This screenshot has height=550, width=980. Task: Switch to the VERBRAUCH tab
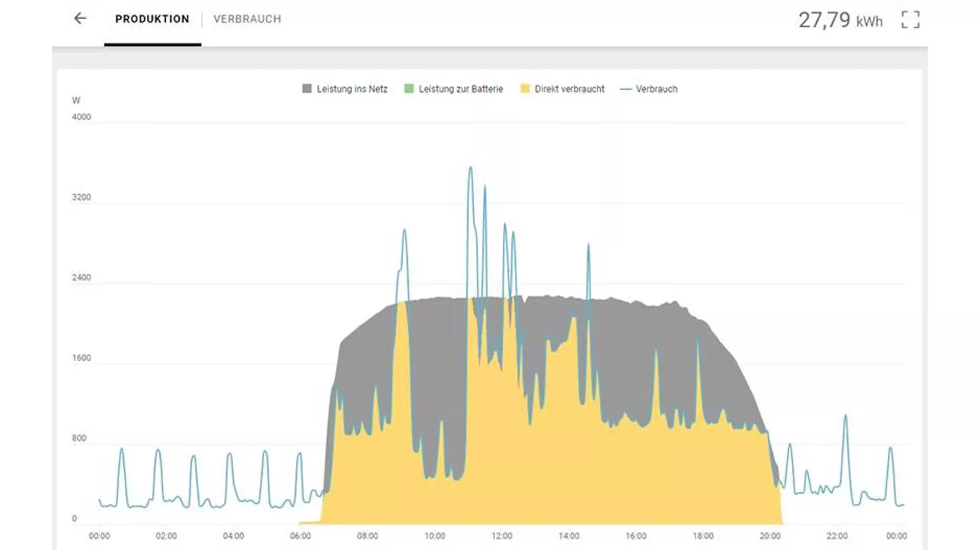pyautogui.click(x=247, y=19)
